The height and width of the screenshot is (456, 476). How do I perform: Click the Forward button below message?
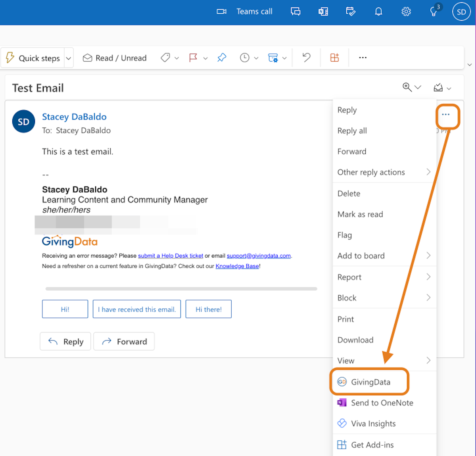click(x=124, y=341)
